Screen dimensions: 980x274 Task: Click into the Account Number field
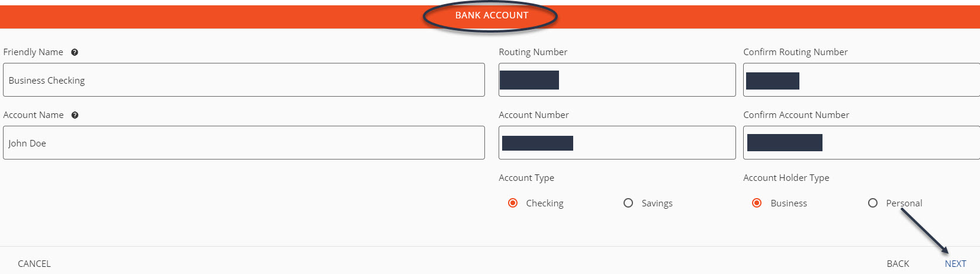617,143
